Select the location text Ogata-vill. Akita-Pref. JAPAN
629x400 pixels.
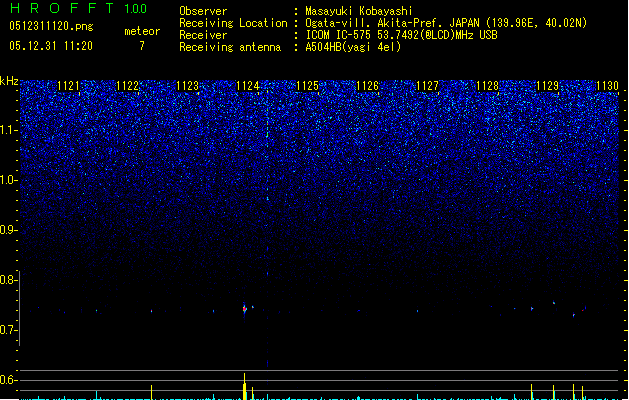coord(393,23)
